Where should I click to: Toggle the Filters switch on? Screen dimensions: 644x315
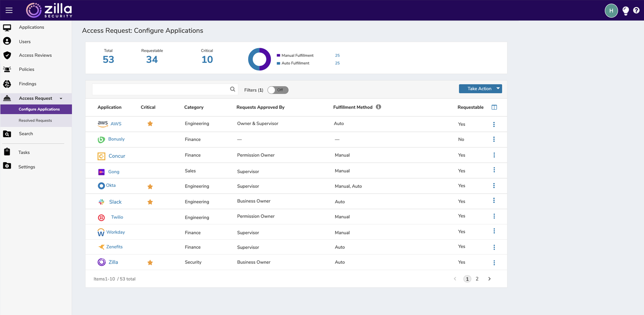[278, 90]
